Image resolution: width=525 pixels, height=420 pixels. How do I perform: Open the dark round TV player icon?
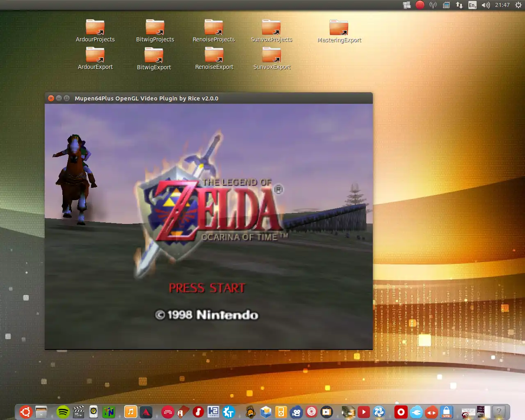326,412
